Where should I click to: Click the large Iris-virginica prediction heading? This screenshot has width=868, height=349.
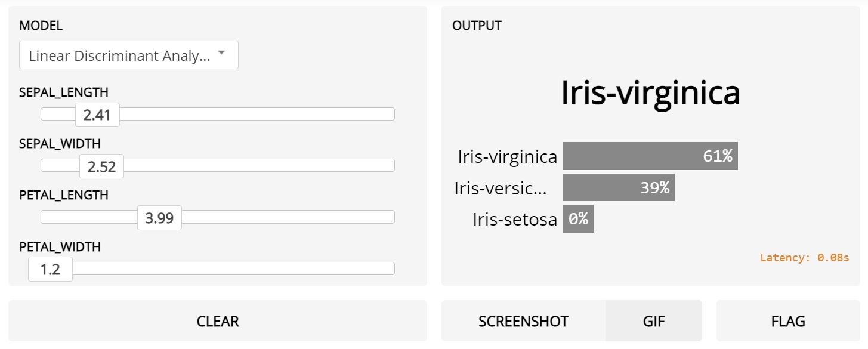point(650,93)
